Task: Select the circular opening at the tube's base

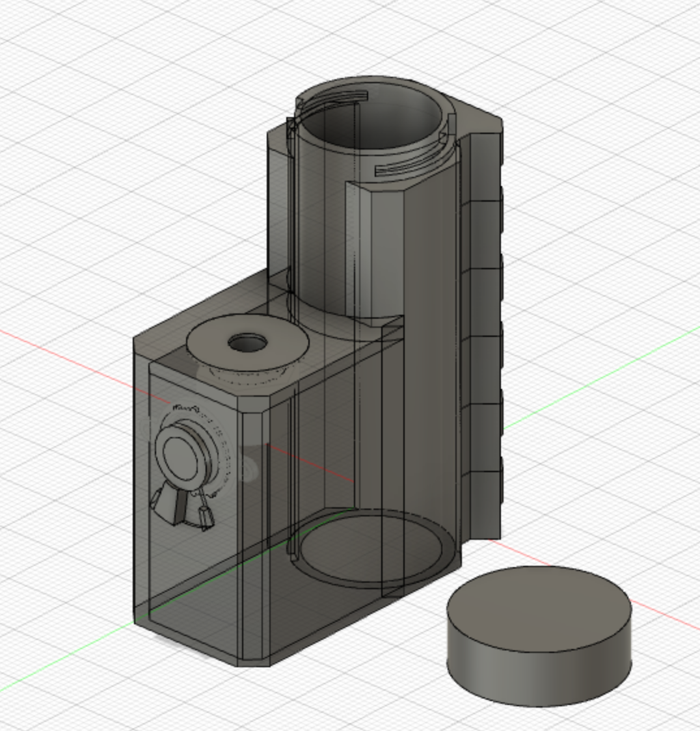Action: (x=371, y=546)
